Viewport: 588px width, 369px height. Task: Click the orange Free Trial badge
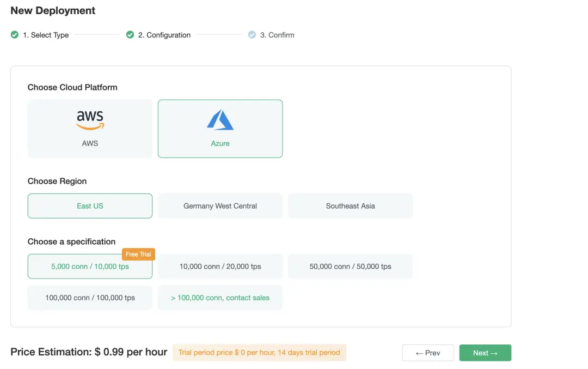[x=138, y=254]
